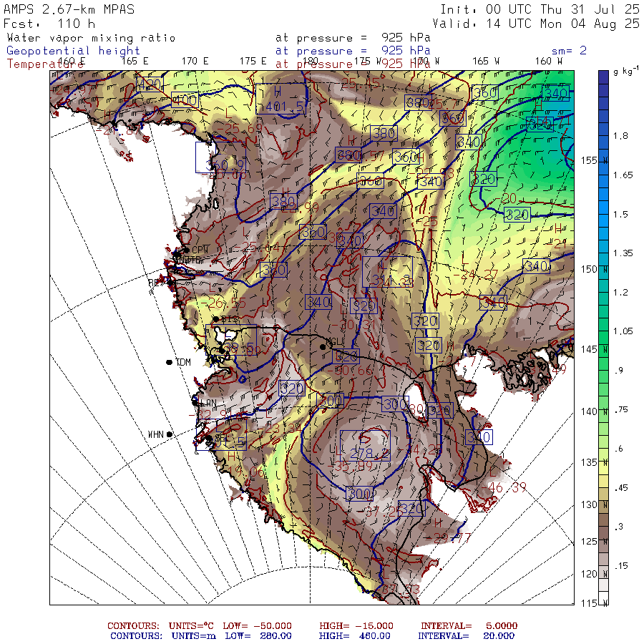Image resolution: width=644 pixels, height=644 pixels.
Task: Click the '160 W' longitude label at top
Action: point(548,61)
